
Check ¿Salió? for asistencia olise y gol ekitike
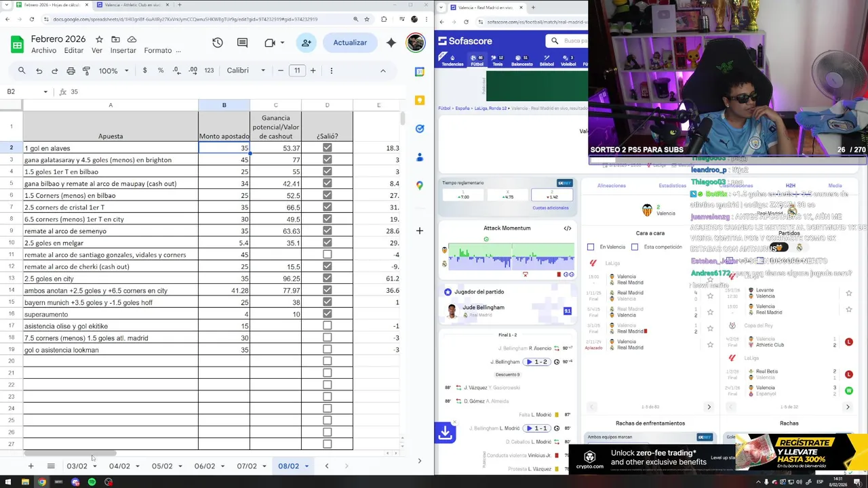click(327, 326)
